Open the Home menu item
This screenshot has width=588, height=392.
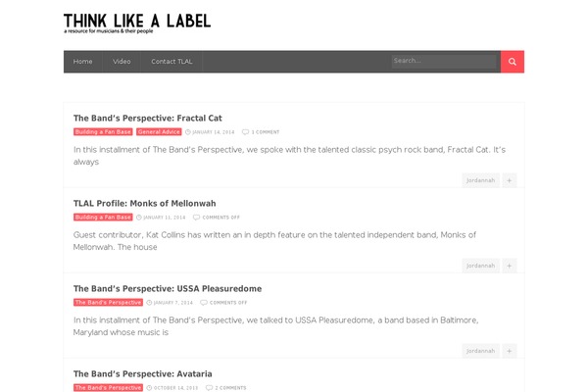tap(83, 62)
